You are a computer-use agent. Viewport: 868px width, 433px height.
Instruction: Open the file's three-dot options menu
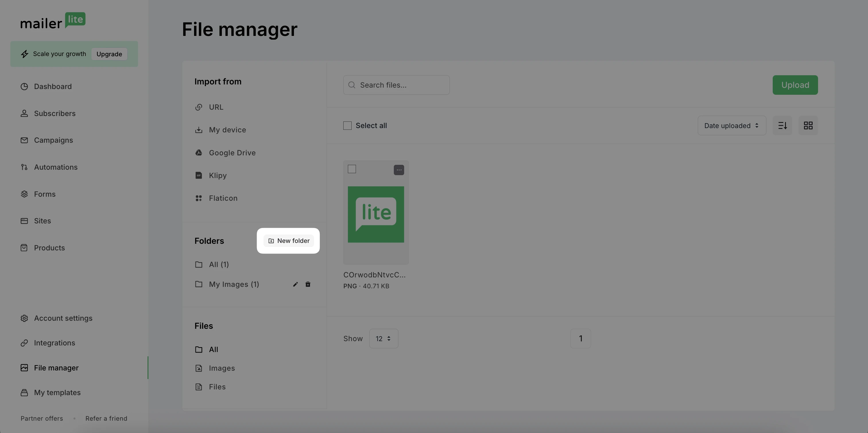399,170
